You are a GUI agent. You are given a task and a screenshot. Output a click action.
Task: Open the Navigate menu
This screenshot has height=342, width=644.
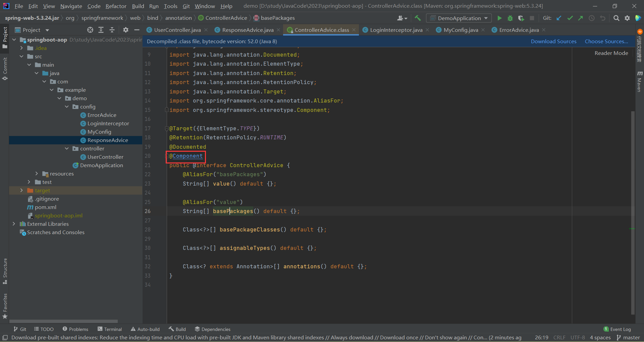(x=71, y=6)
